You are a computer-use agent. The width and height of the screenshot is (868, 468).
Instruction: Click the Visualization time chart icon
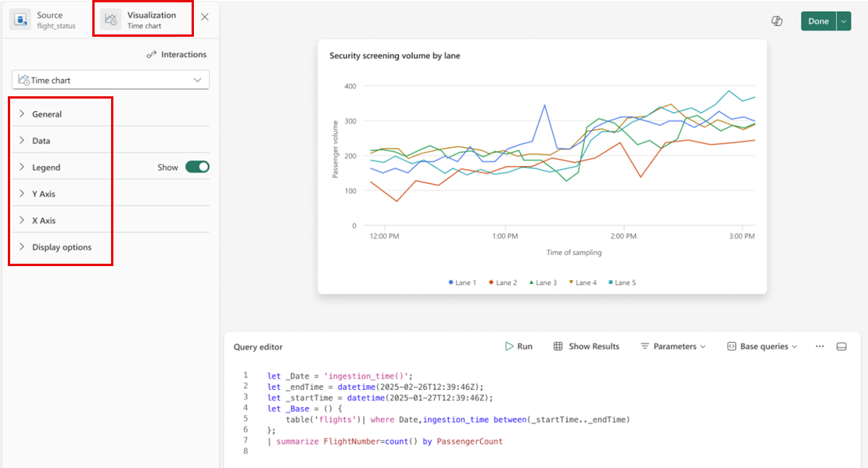tap(111, 20)
